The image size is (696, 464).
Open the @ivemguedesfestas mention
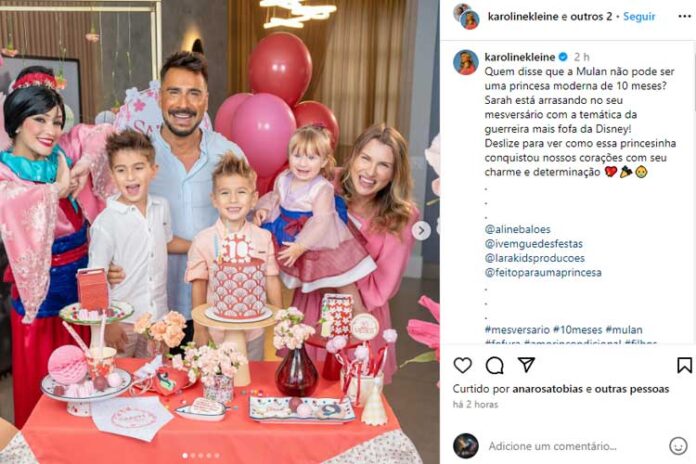534,244
